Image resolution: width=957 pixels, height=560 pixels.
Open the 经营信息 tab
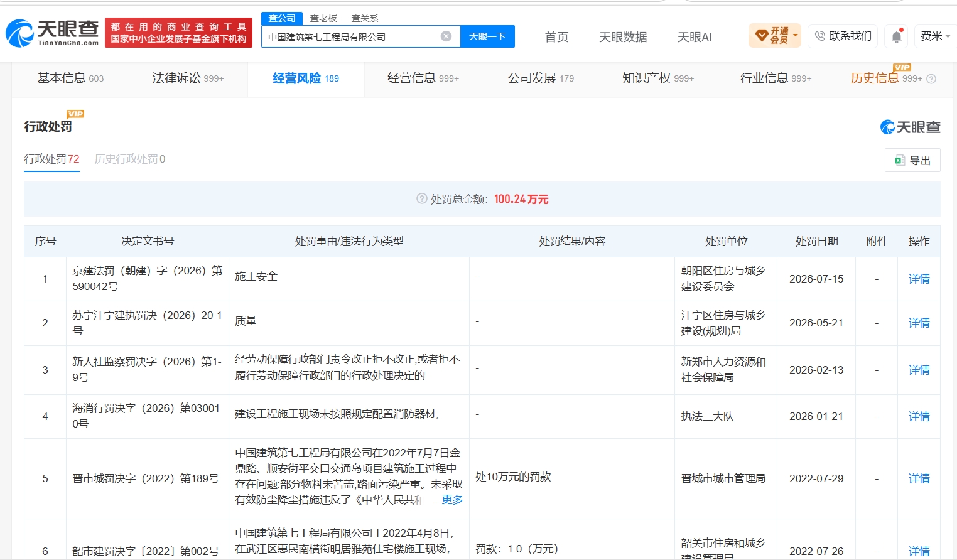[x=423, y=78]
